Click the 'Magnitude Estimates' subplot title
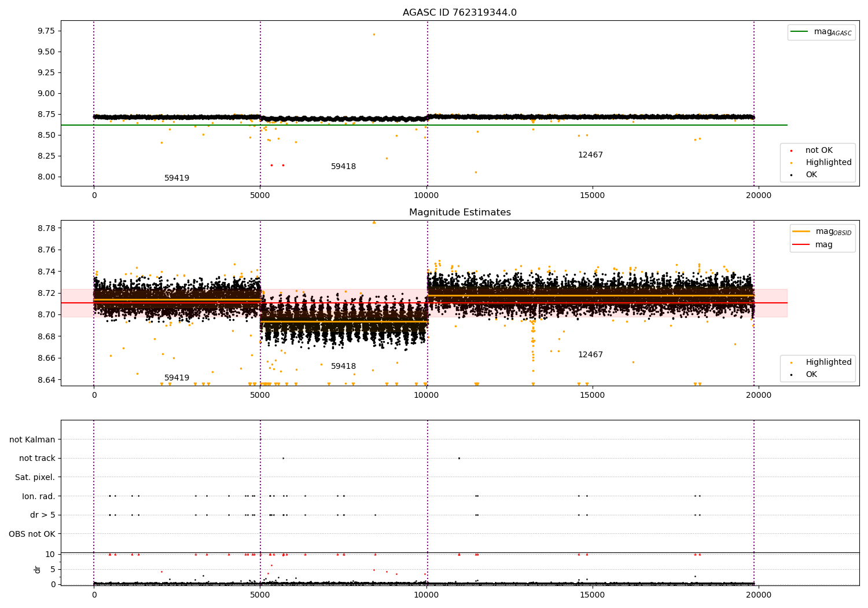The height and width of the screenshot is (608, 868). [459, 213]
